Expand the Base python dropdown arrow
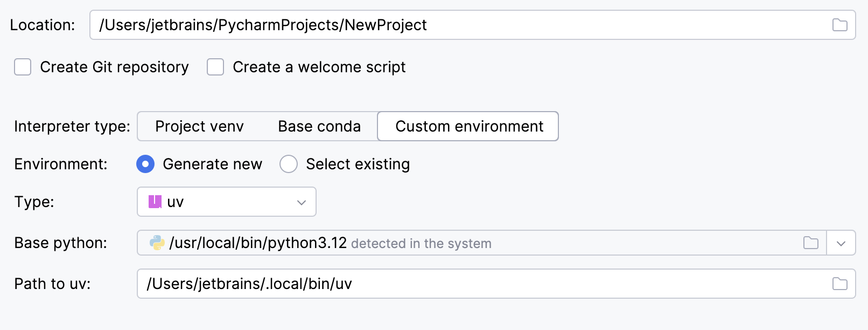868x330 pixels. [841, 243]
